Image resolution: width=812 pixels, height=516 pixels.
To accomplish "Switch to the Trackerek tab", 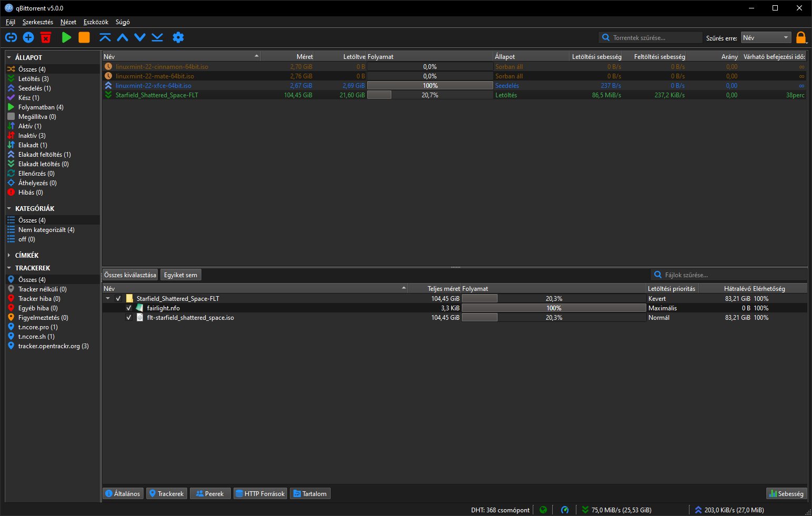I will 166,493.
